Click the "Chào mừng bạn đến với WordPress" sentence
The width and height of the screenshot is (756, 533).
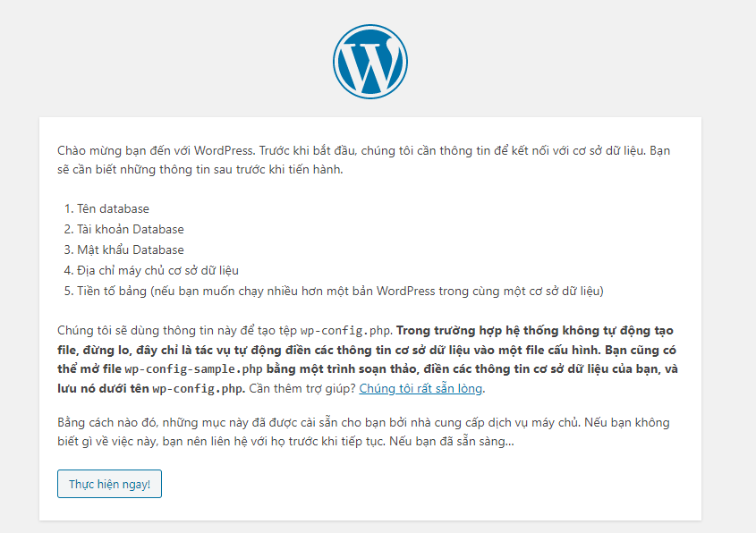156,151
